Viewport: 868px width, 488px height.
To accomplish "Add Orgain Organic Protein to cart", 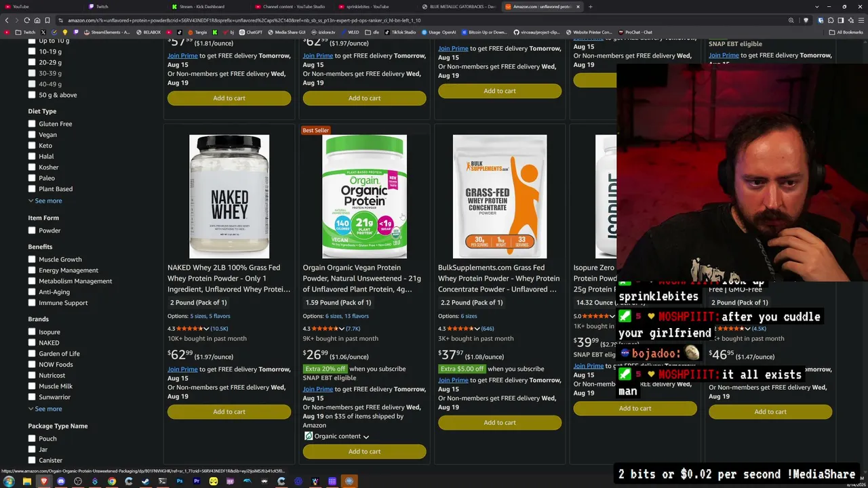I will tap(364, 451).
